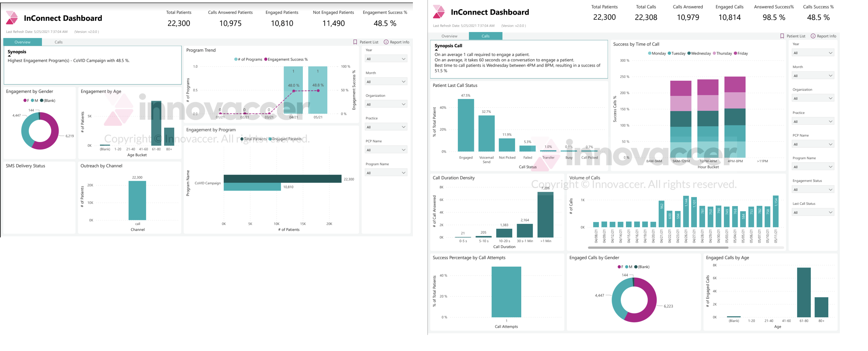This screenshot has height=351, width=868.
Task: Select Tuesday legend in Success by Time
Action: (x=677, y=53)
